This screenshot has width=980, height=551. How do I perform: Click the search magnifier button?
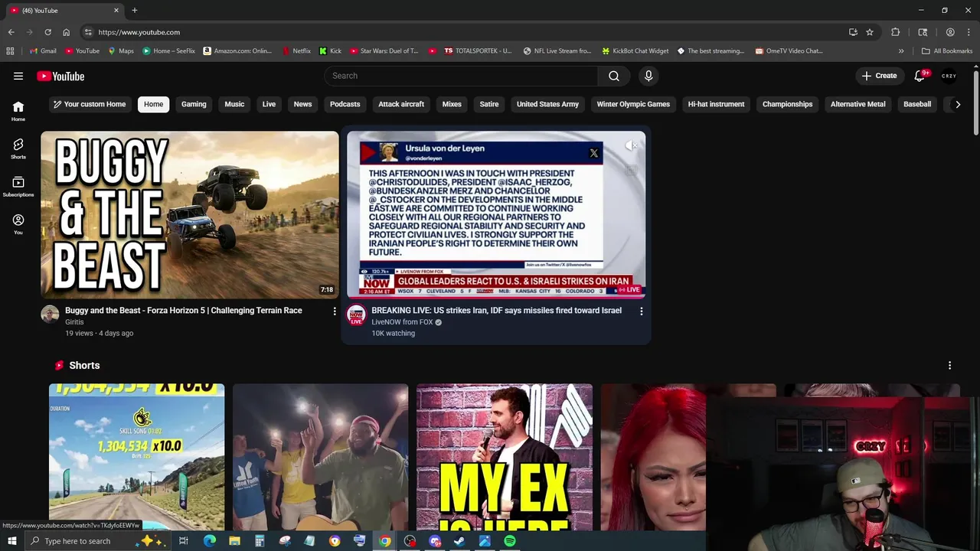[614, 76]
